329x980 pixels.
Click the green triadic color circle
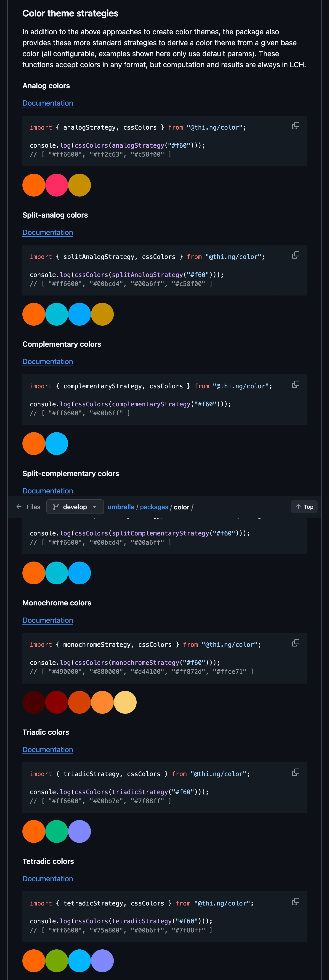57,832
